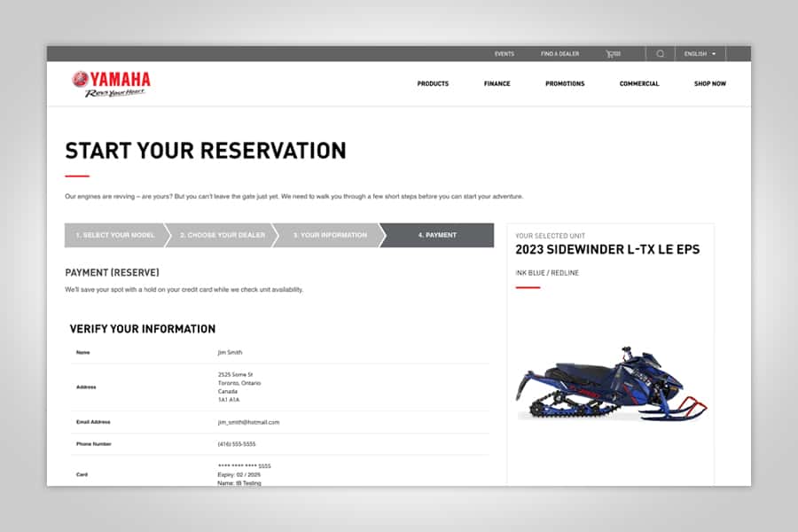Click the Start Your Reservation heading
The image size is (798, 532).
click(x=206, y=151)
